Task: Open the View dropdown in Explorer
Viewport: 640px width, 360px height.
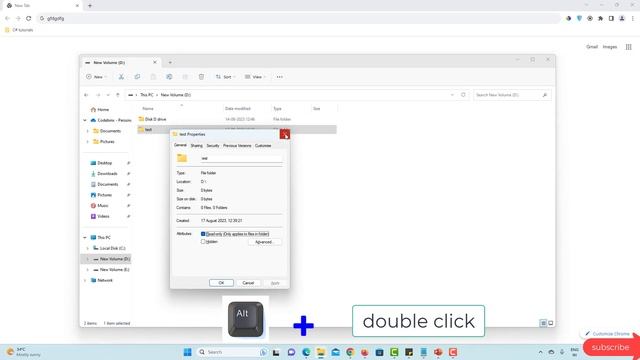Action: click(255, 77)
